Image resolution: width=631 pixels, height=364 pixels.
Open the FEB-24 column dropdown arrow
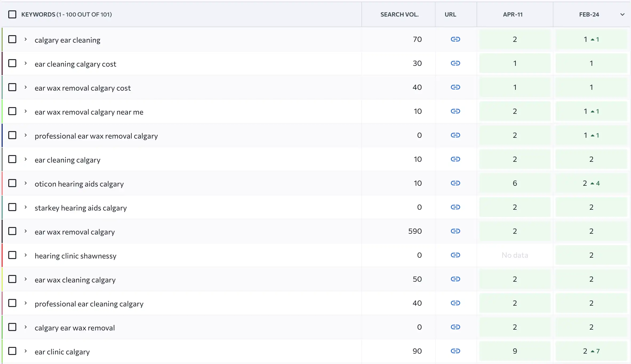coord(622,14)
